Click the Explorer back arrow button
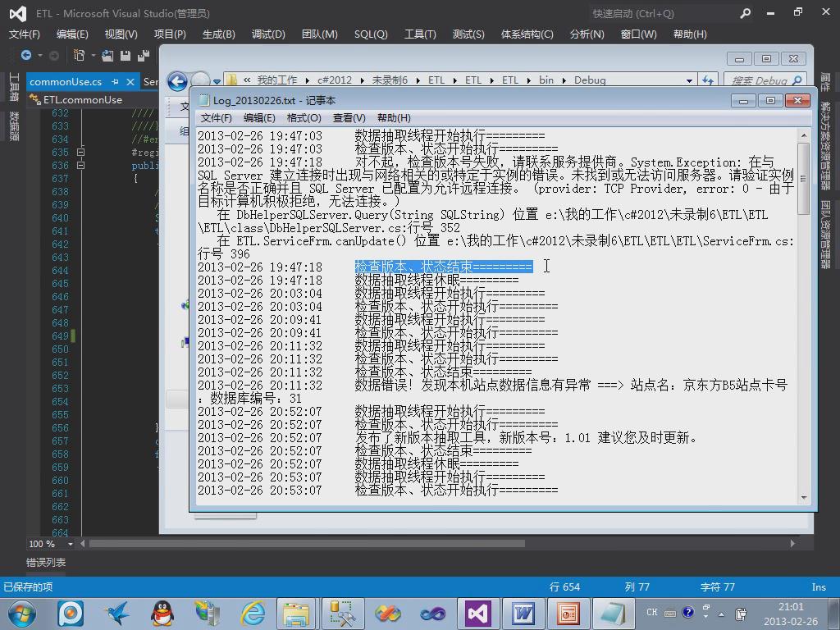Screen dimensions: 840x630 tap(177, 81)
